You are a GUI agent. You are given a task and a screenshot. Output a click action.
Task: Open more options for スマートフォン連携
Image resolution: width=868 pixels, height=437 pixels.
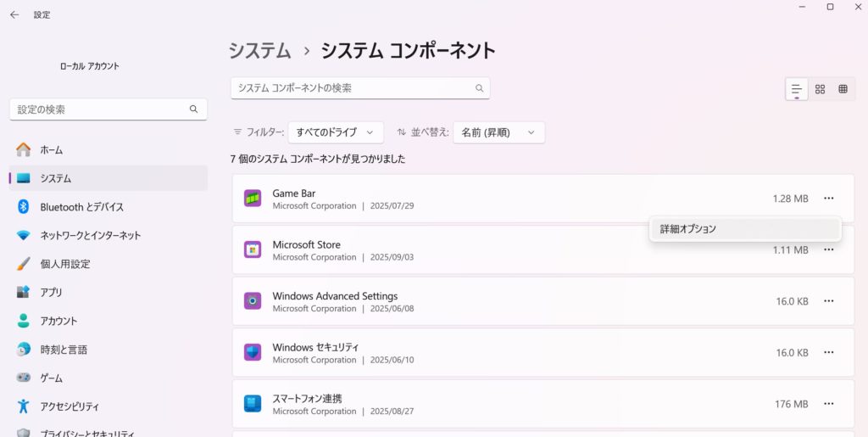[828, 404]
